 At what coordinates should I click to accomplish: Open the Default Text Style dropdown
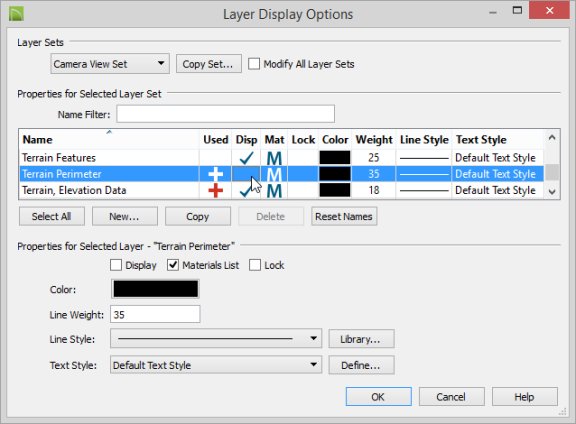click(216, 365)
